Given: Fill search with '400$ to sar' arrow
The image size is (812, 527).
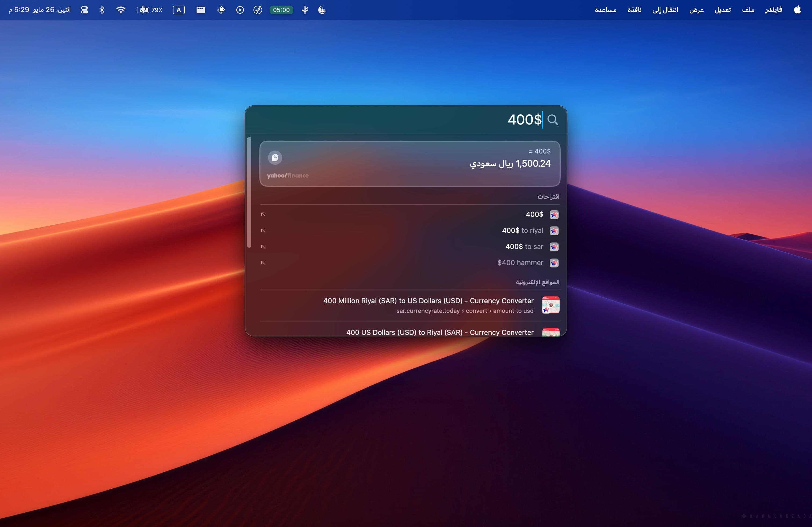Looking at the screenshot, I should pyautogui.click(x=263, y=247).
